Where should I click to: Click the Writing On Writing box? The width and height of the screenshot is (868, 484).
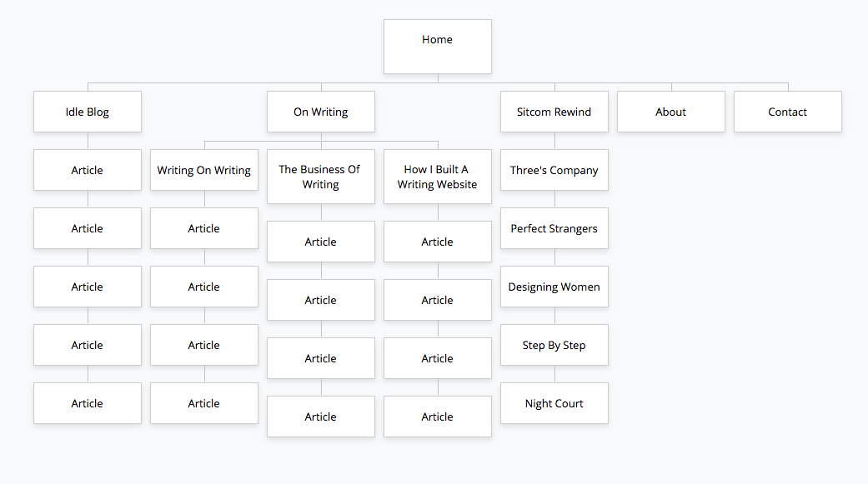204,170
